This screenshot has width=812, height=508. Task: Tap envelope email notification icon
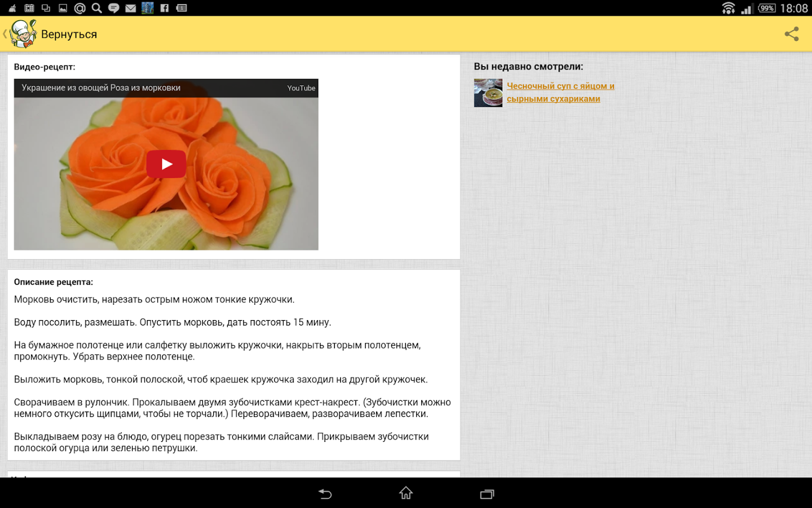coord(131,8)
